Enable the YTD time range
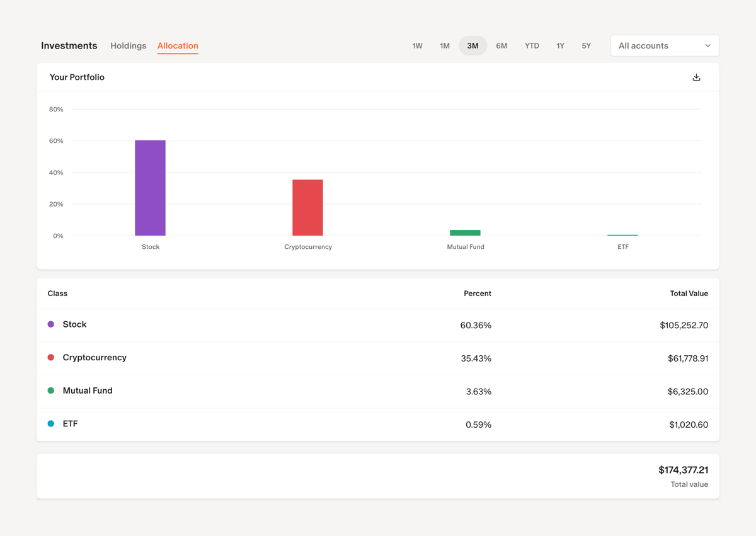The height and width of the screenshot is (536, 756). [x=532, y=45]
